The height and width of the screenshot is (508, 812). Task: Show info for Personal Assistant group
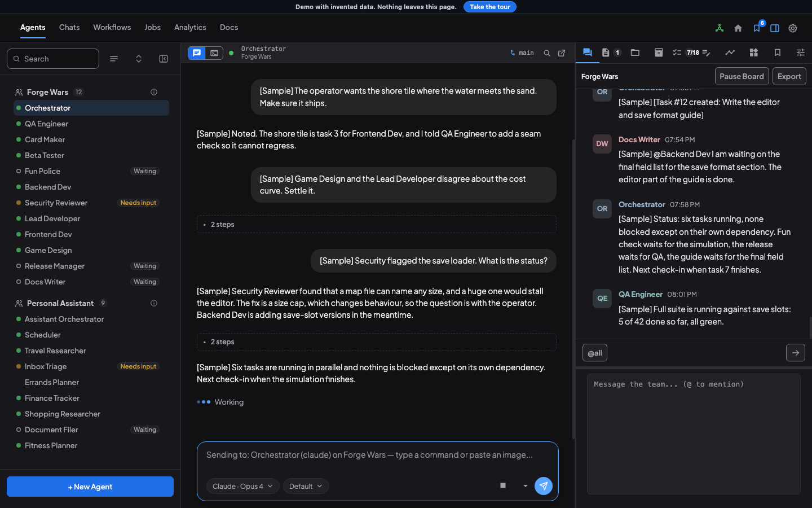pyautogui.click(x=154, y=303)
